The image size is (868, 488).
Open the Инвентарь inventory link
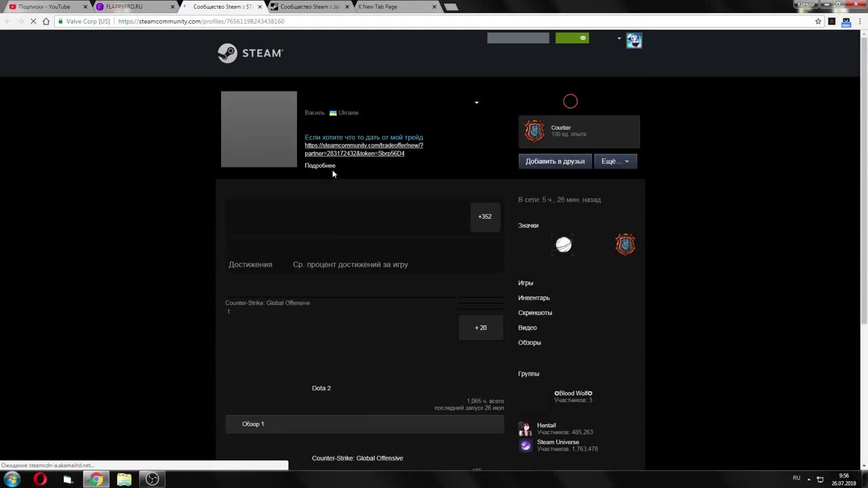pyautogui.click(x=534, y=298)
